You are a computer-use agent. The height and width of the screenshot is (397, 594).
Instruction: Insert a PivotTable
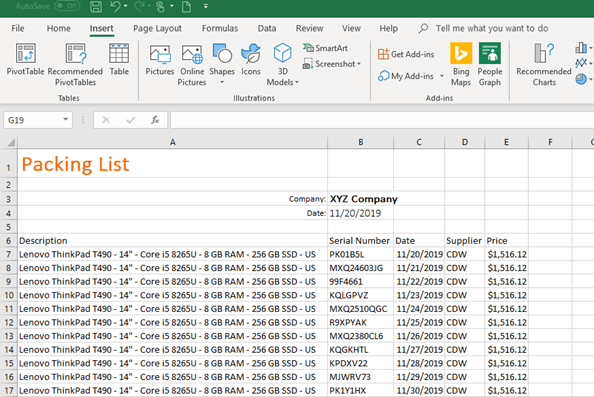(25, 59)
